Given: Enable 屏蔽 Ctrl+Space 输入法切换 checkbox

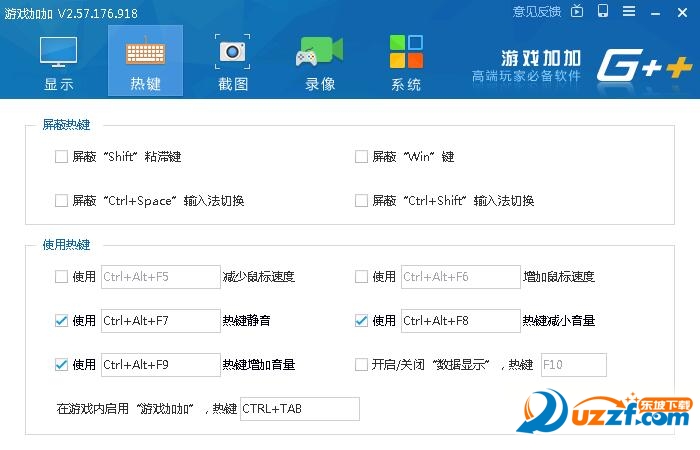Looking at the screenshot, I should pyautogui.click(x=61, y=200).
